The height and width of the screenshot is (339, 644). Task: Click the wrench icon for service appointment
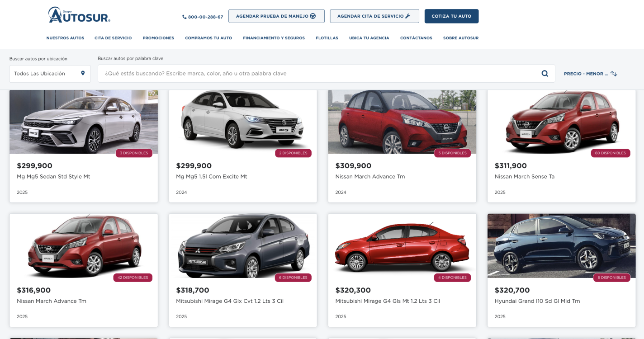(408, 16)
